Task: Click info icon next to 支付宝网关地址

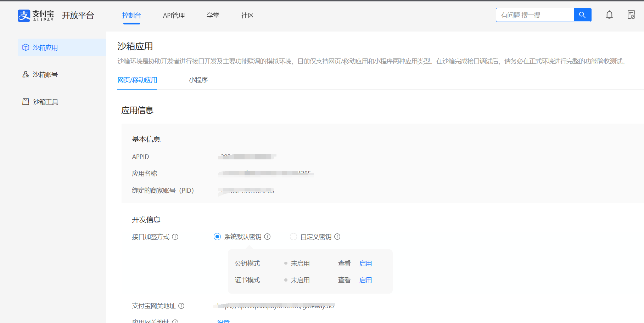Action: point(181,306)
